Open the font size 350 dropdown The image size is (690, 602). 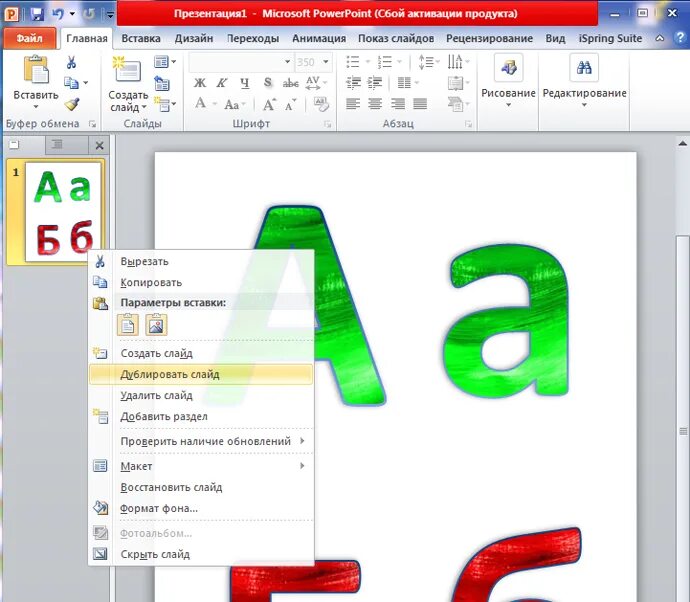click(x=326, y=62)
